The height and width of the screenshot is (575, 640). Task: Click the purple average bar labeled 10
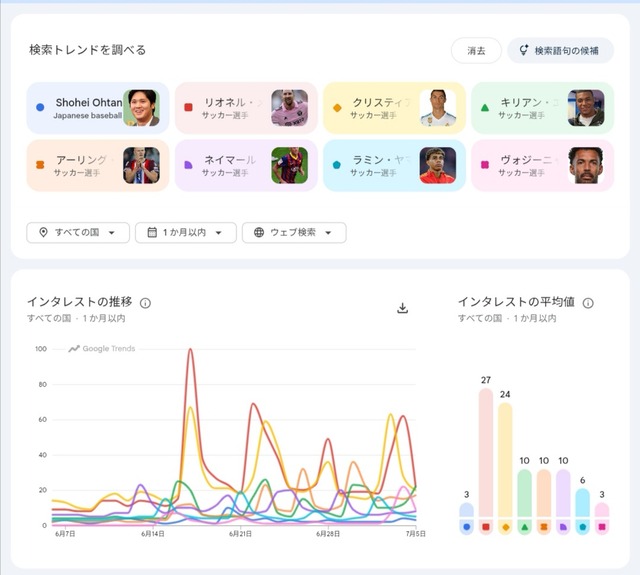pos(563,494)
